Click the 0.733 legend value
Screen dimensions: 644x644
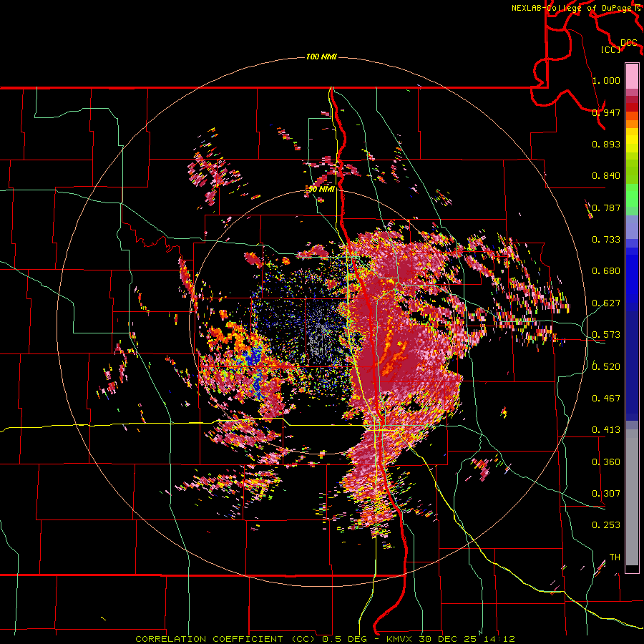(606, 239)
